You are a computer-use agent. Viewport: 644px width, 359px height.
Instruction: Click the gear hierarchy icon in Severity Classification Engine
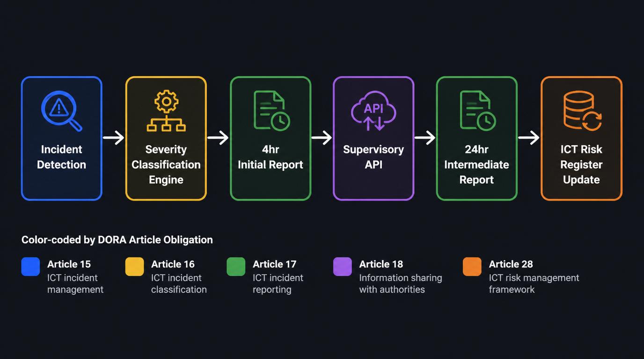click(x=166, y=111)
